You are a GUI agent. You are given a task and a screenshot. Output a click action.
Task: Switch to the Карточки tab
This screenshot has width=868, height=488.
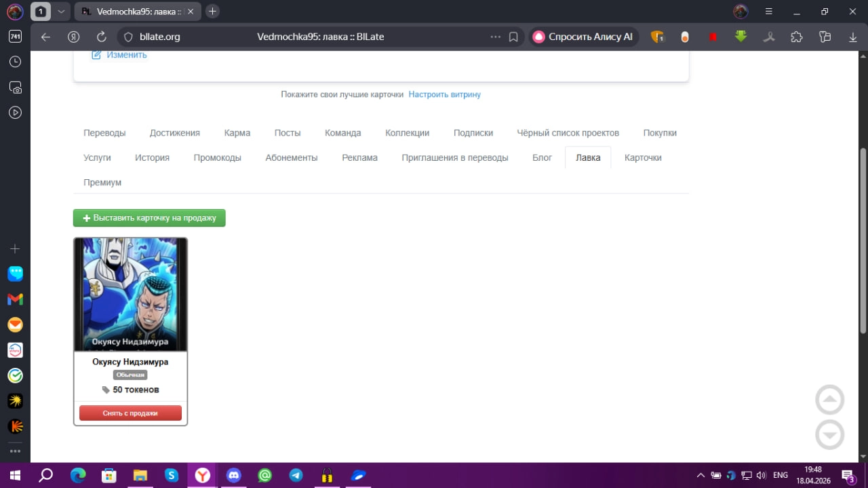pyautogui.click(x=643, y=157)
